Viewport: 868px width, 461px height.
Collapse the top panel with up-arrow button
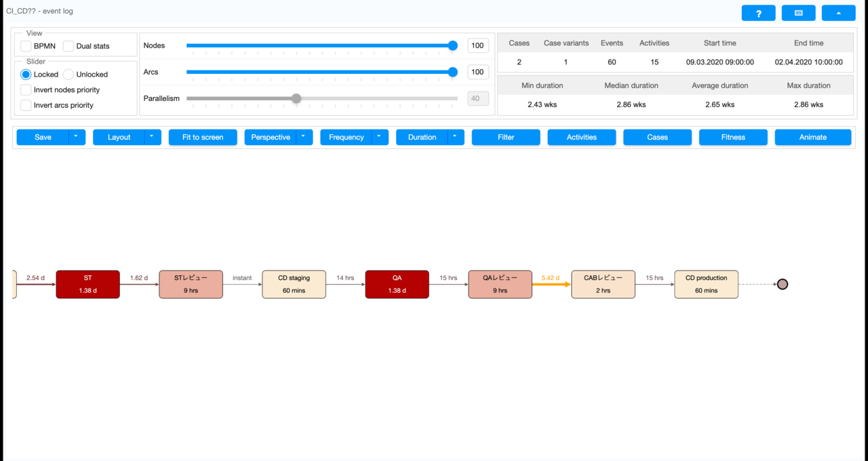(x=838, y=14)
